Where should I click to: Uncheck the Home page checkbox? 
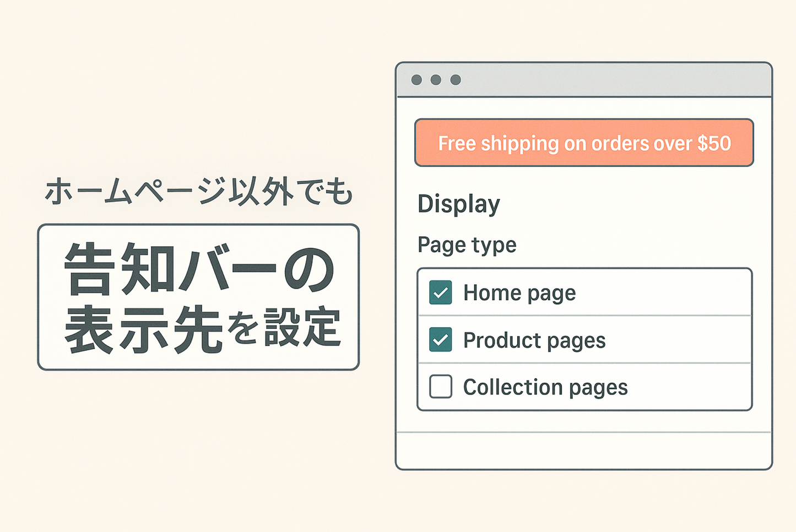point(441,292)
